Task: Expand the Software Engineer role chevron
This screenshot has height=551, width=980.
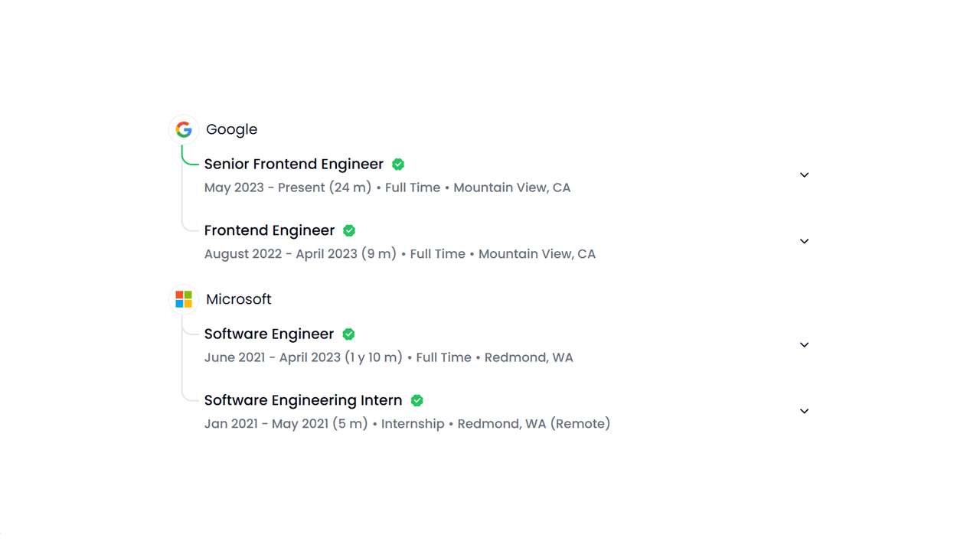Action: click(804, 345)
